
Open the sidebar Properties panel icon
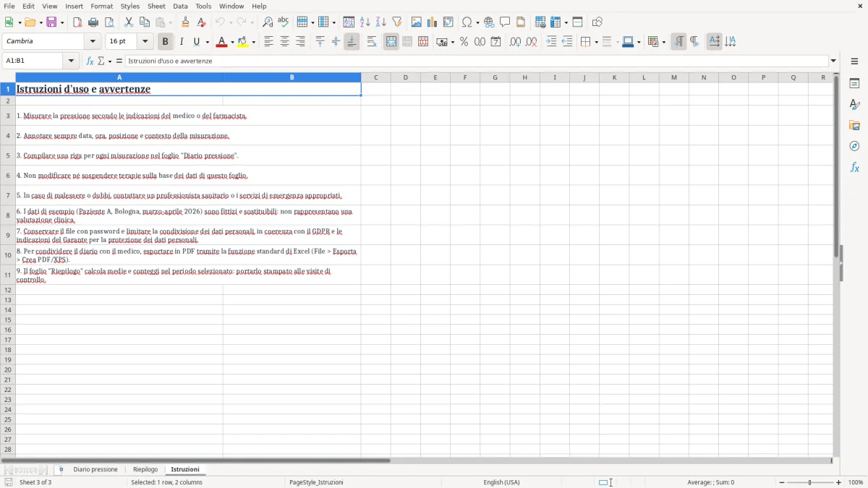tap(854, 84)
